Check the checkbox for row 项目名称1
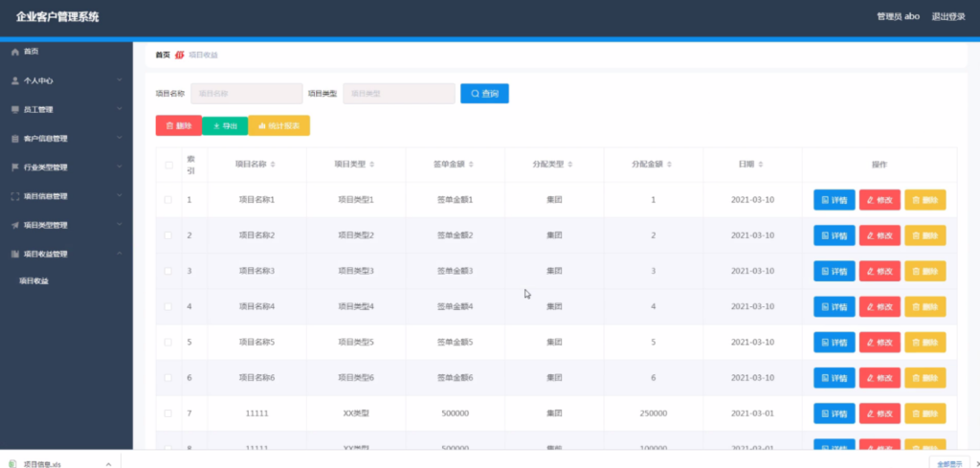Viewport: 980px width, 468px height. pyautogui.click(x=168, y=200)
